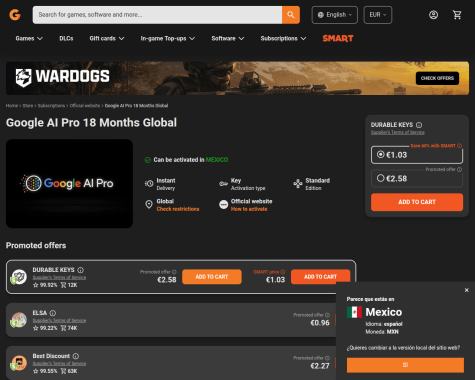The width and height of the screenshot is (475, 380).
Task: Click the G2A logo icon
Action: click(x=15, y=15)
